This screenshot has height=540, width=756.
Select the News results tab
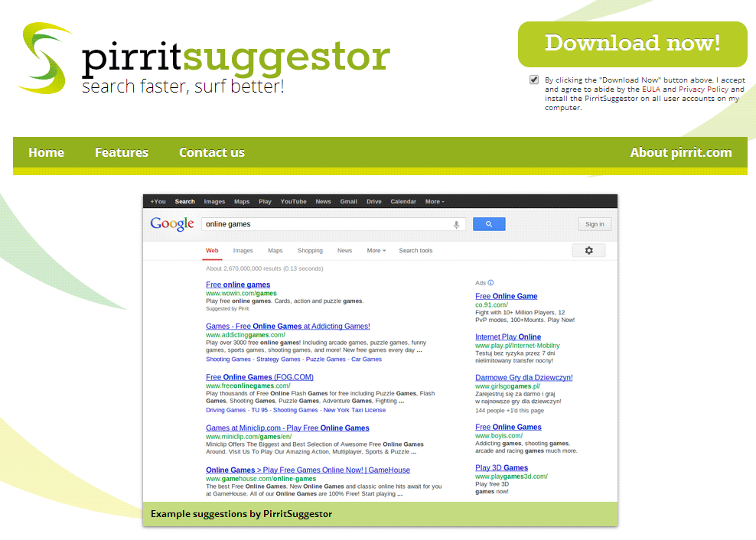tap(344, 251)
